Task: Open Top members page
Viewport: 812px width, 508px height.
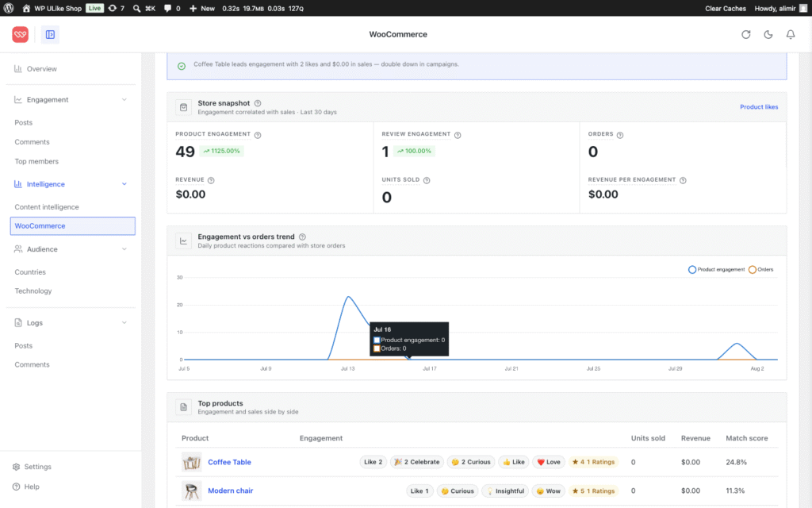Action: pos(36,162)
